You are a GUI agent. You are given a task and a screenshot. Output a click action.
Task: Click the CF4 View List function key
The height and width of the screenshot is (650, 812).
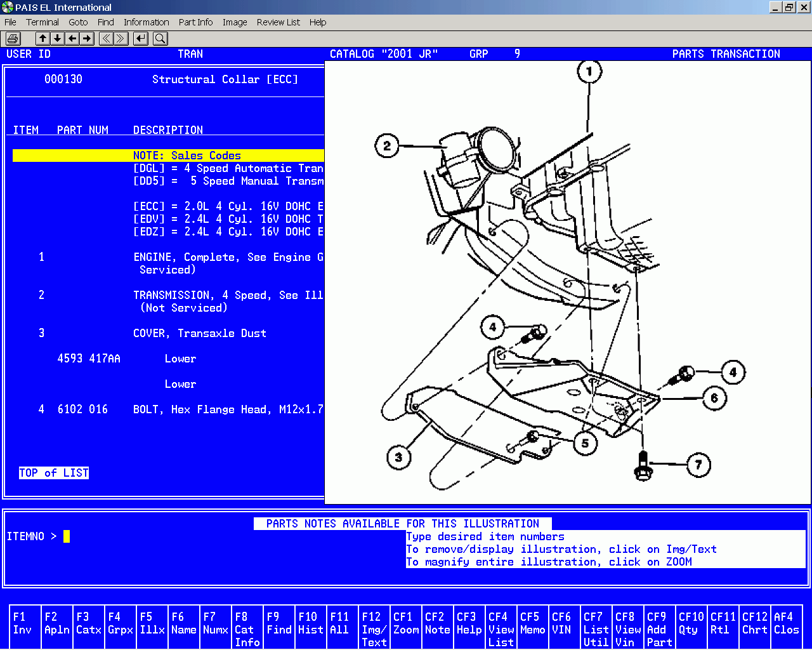tap(501, 627)
